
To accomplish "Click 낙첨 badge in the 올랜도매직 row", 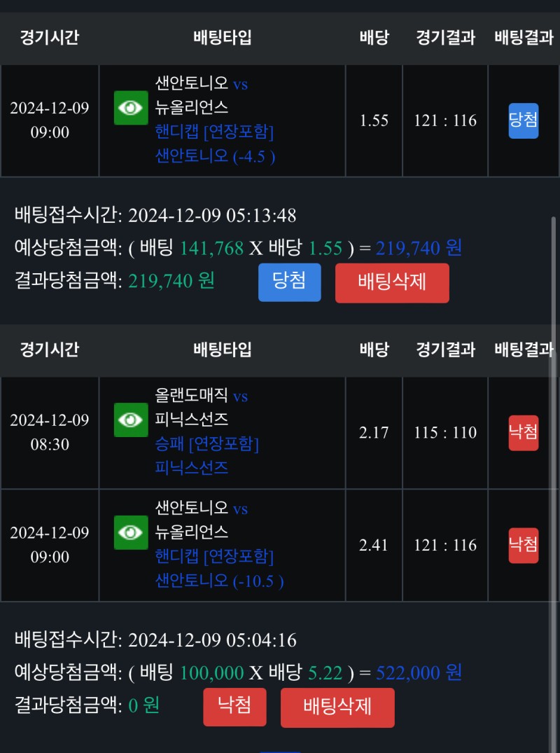I will tap(523, 433).
